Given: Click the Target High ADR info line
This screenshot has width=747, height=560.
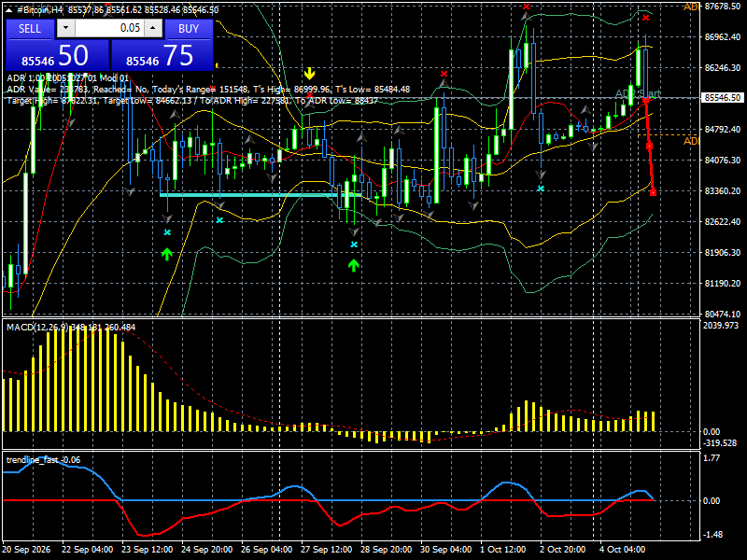Looking at the screenshot, I should (x=192, y=101).
